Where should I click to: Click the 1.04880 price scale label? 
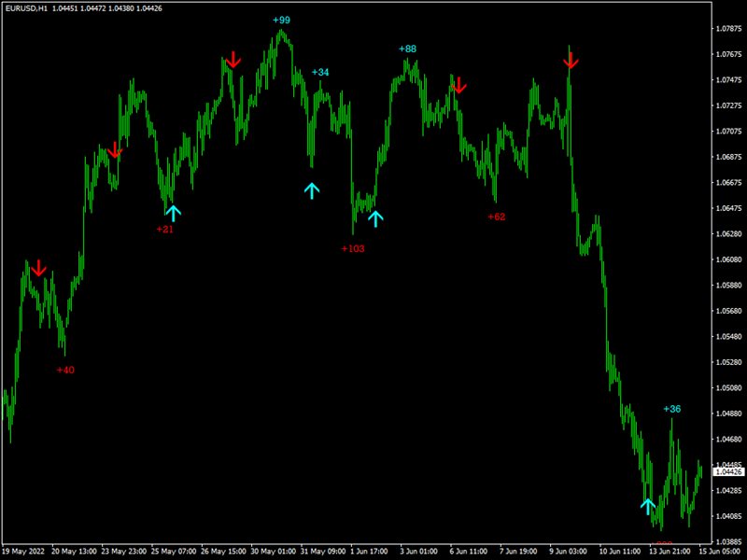(x=729, y=413)
